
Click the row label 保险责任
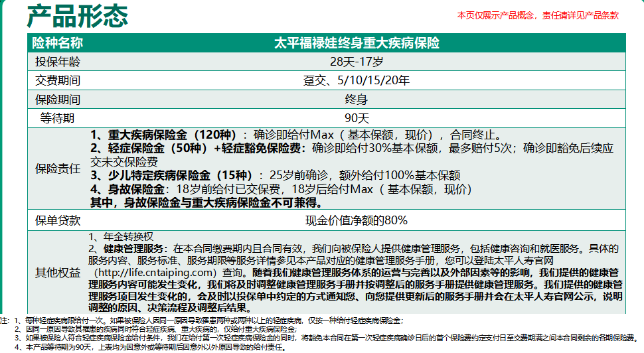(x=58, y=169)
